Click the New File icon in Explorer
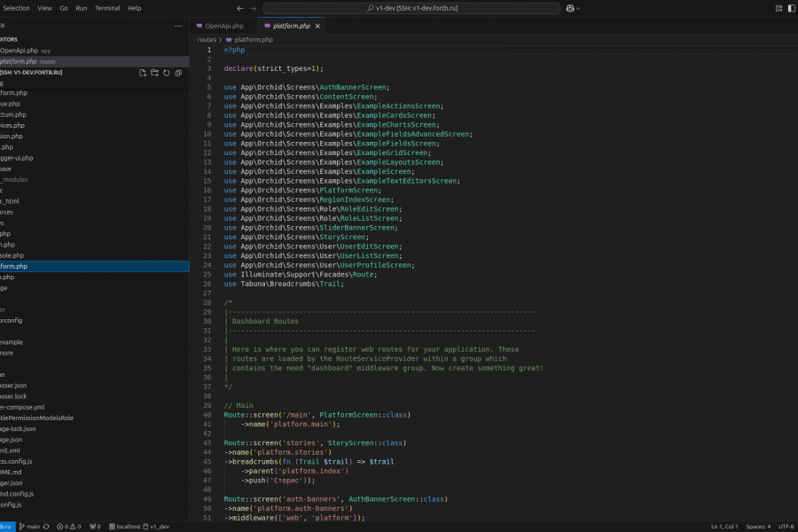798x532 pixels. pos(143,73)
